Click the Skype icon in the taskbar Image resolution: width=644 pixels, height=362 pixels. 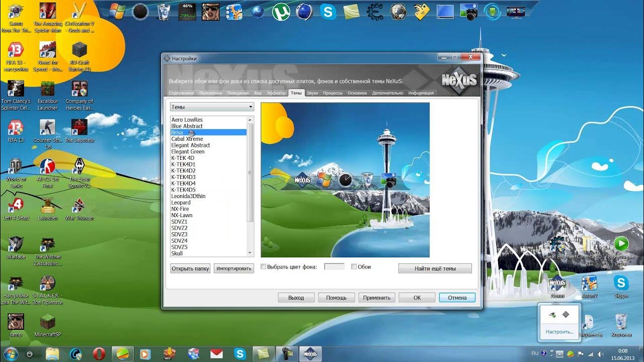click(x=240, y=354)
